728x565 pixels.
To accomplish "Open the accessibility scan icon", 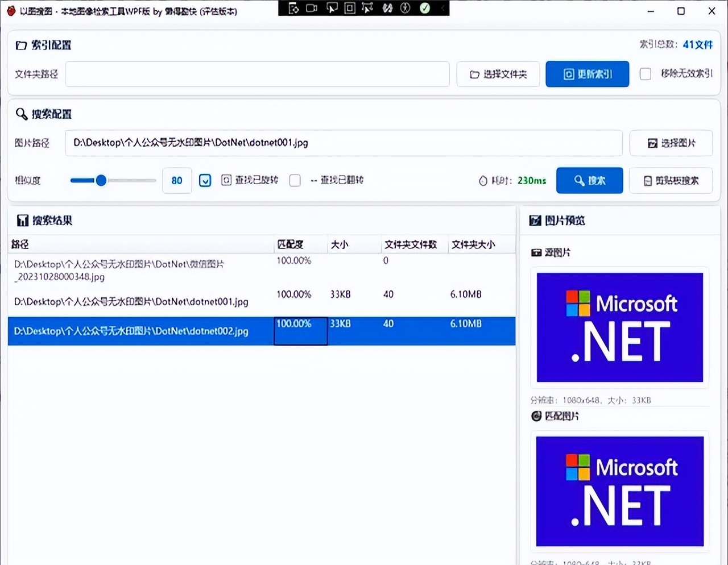I will (x=406, y=8).
